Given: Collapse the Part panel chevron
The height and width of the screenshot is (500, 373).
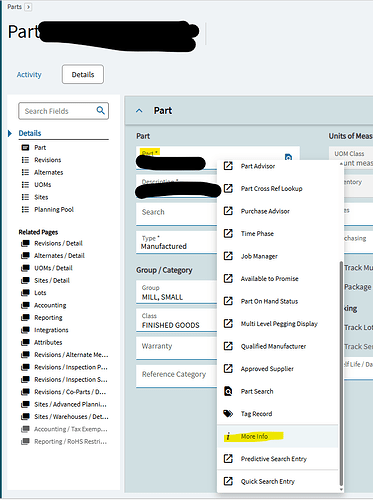Looking at the screenshot, I should 139,111.
